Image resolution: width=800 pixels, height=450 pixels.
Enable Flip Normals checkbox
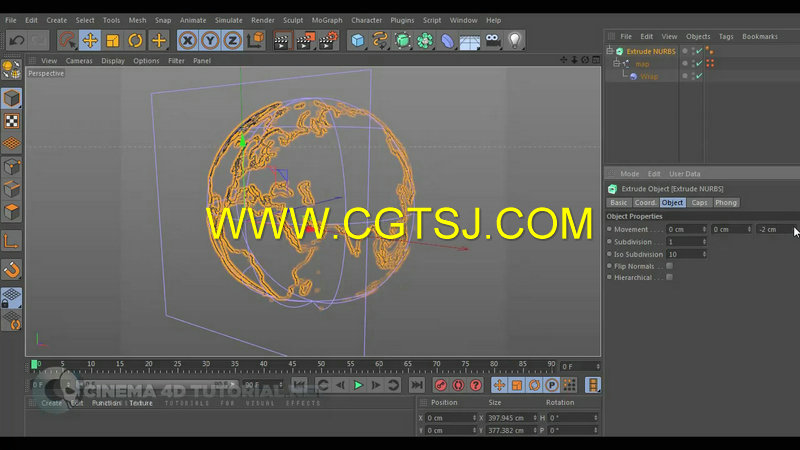tap(669, 266)
